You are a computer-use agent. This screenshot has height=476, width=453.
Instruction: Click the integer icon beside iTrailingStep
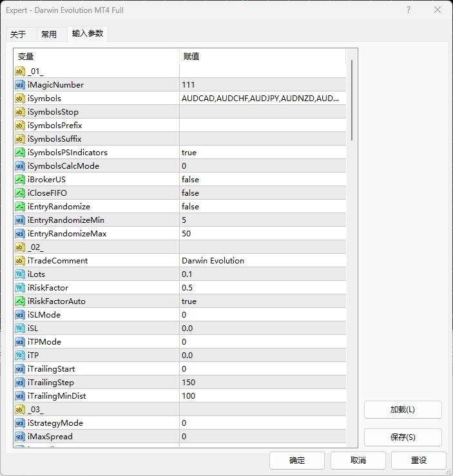[x=20, y=383]
